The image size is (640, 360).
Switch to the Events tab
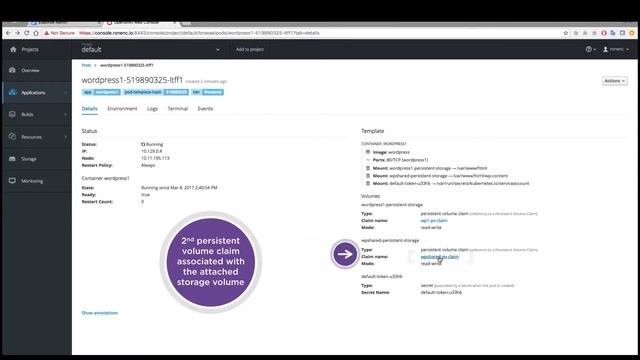point(205,109)
